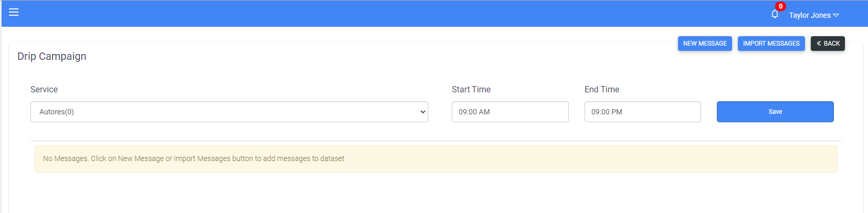Focus the End Time field 09:00 PM

[x=642, y=112]
